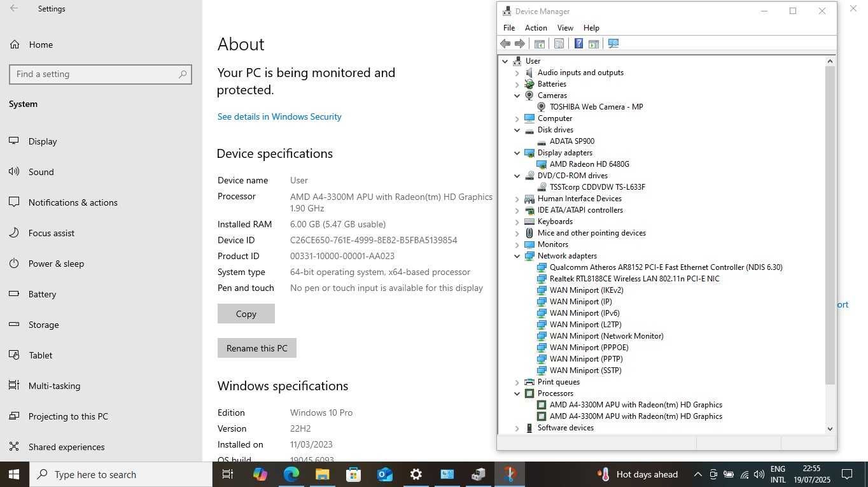
Task: Open Task View from the taskbar
Action: click(228, 474)
